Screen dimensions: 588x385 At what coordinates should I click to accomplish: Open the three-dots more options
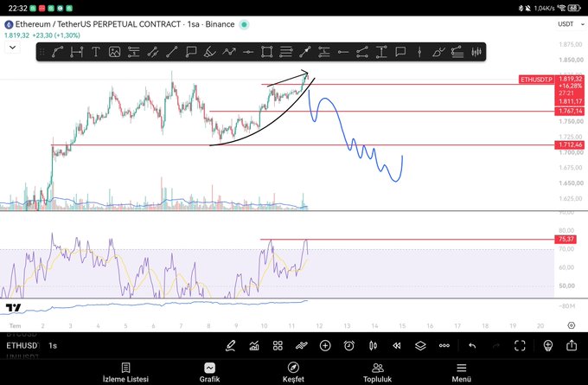click(444, 345)
